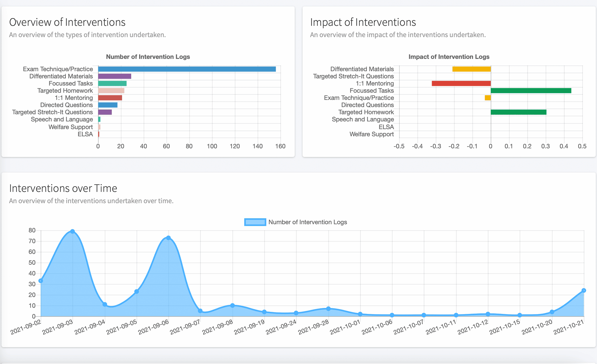Click the red 1:1 Mentoring impact bar
This screenshot has height=364, width=597.
click(x=461, y=84)
